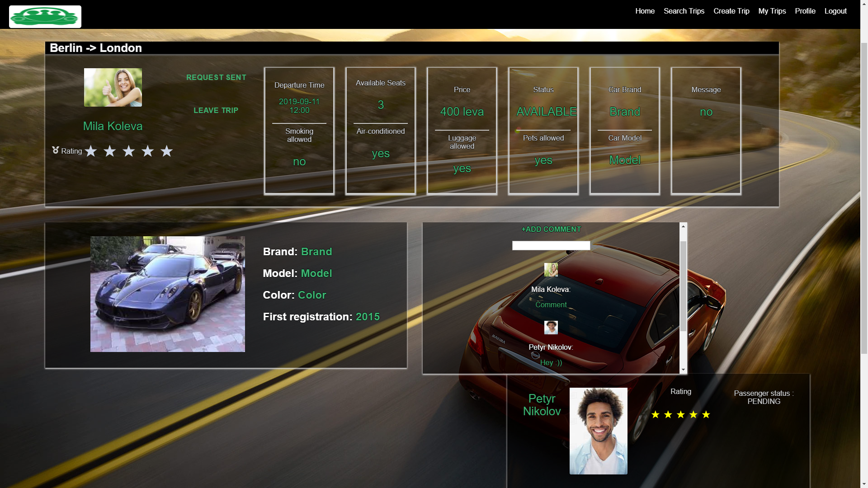Click the AVAILABLE status value
Viewport: 868px width, 488px height.
point(547,112)
